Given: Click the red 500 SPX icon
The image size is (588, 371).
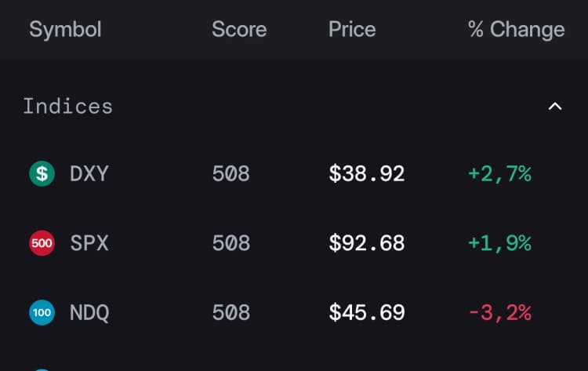Looking at the screenshot, I should (x=42, y=243).
